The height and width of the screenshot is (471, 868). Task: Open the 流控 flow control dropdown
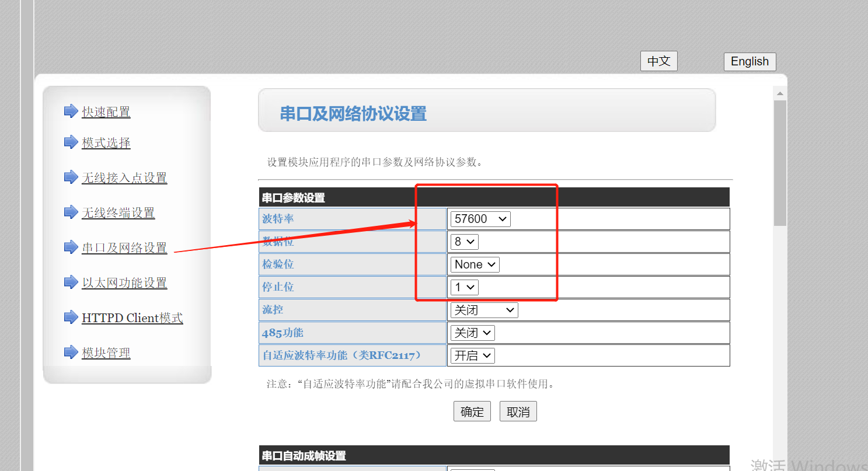click(484, 310)
